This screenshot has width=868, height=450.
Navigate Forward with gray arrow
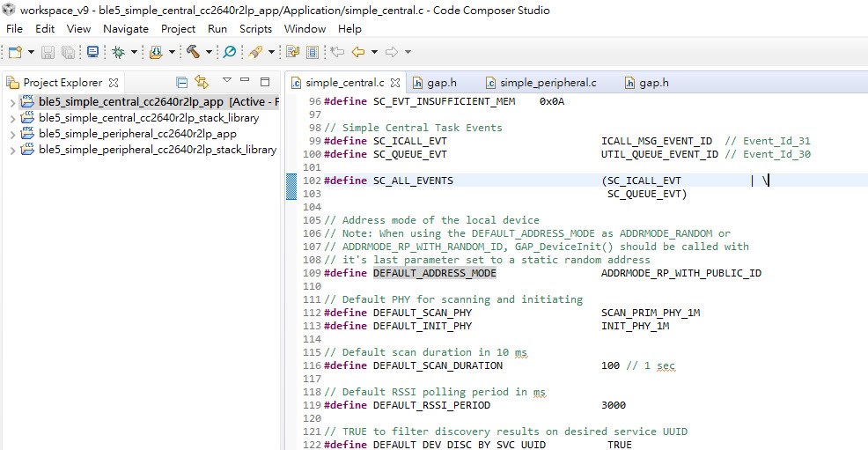click(x=392, y=52)
